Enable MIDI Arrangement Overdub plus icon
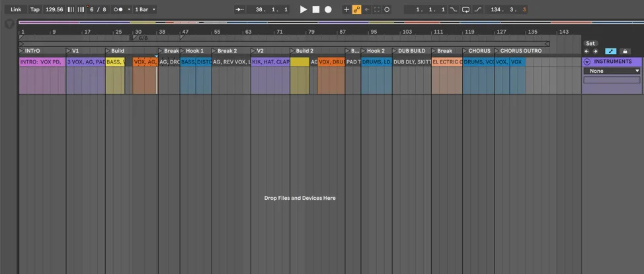Image resolution: width=644 pixels, height=274 pixels. click(346, 9)
